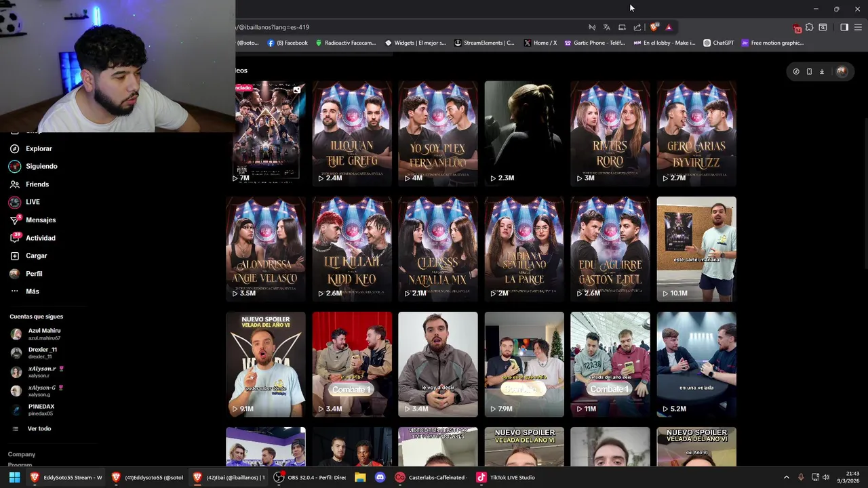Open Actividad notifications
The height and width of the screenshot is (488, 868).
33,238
